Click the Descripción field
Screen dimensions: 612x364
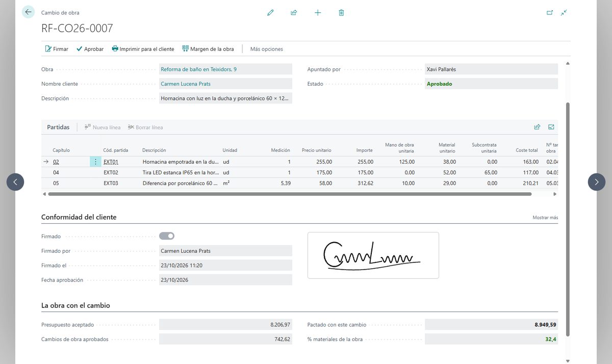pyautogui.click(x=225, y=98)
